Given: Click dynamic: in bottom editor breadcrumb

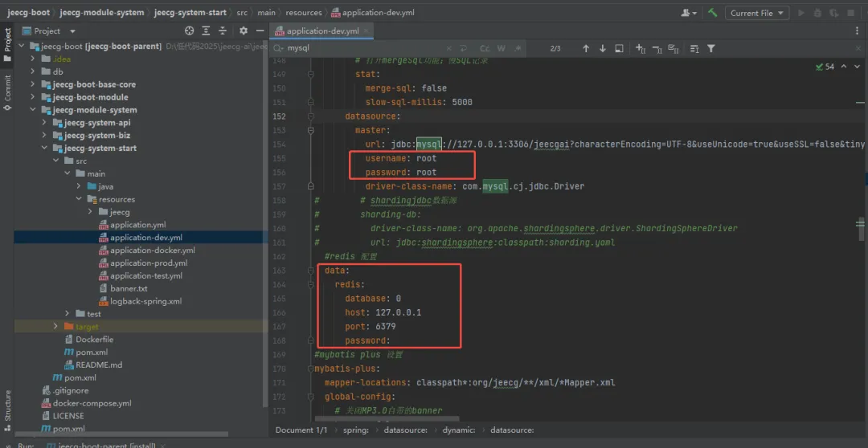Looking at the screenshot, I should point(459,430).
